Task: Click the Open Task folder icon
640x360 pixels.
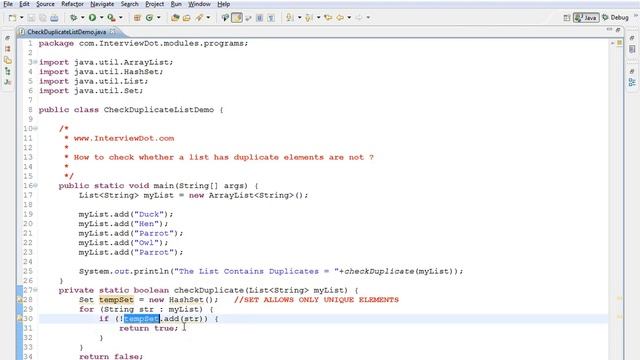Action: tap(187, 18)
